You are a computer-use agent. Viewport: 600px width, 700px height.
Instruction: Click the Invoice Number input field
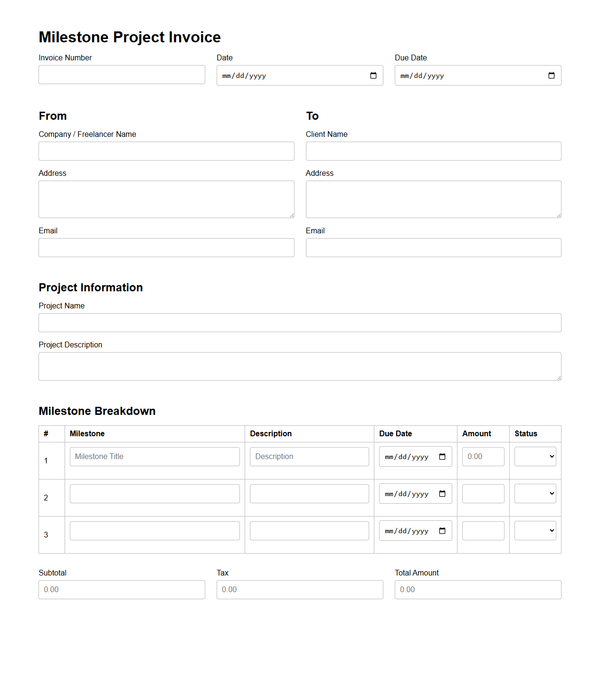(122, 74)
